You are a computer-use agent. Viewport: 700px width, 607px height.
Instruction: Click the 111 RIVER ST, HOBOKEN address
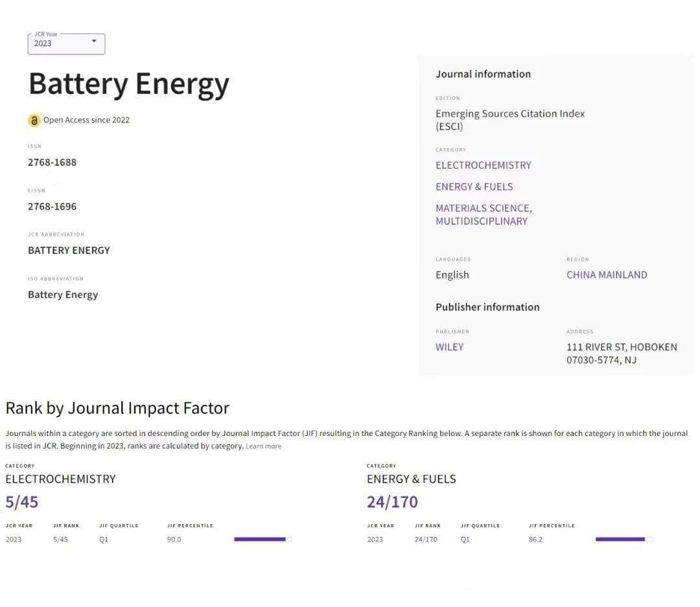(x=622, y=354)
